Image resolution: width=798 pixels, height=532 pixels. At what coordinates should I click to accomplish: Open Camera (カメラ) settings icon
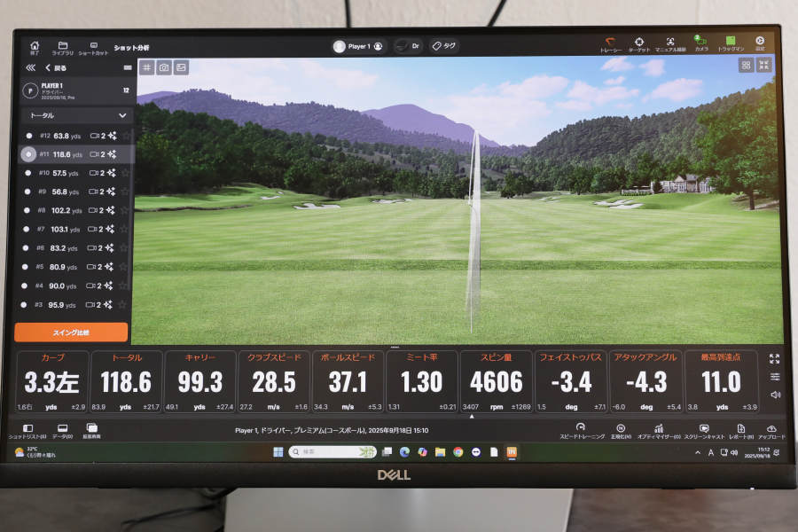click(700, 43)
